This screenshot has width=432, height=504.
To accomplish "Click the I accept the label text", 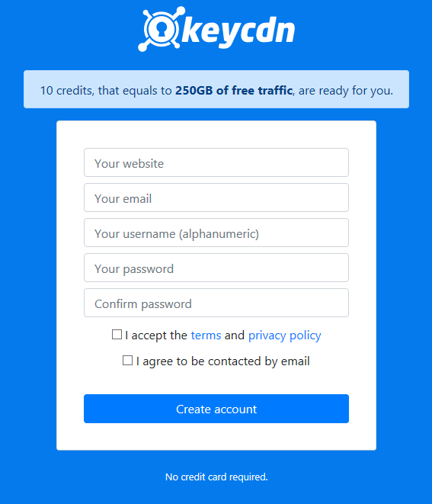I will 156,335.
